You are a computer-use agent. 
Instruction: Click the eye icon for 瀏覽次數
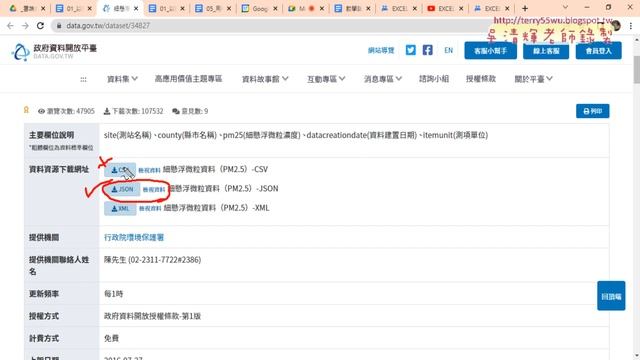click(x=41, y=111)
